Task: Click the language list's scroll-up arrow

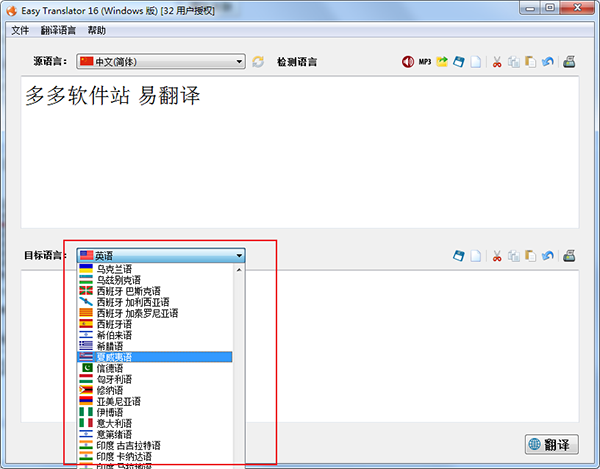Action: click(239, 270)
